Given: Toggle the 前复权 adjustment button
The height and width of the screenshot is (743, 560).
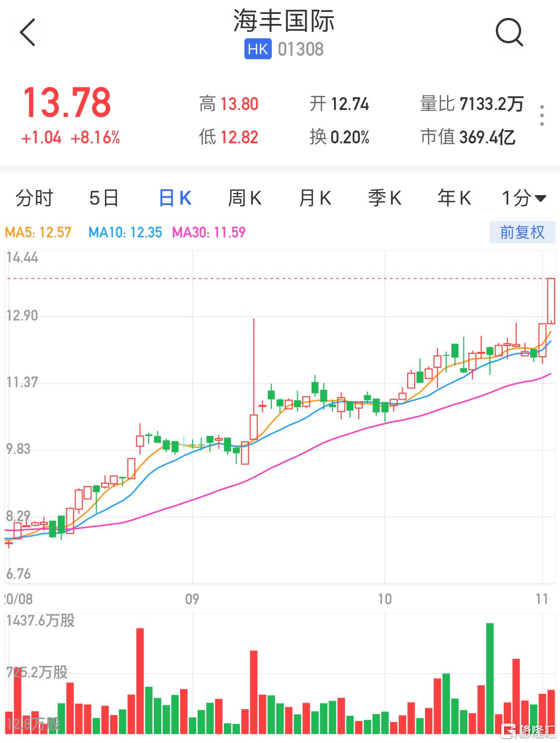Looking at the screenshot, I should pyautogui.click(x=522, y=232).
